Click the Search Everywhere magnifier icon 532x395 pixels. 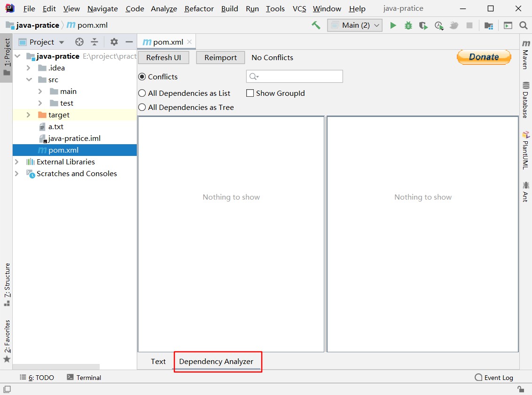[x=523, y=25]
